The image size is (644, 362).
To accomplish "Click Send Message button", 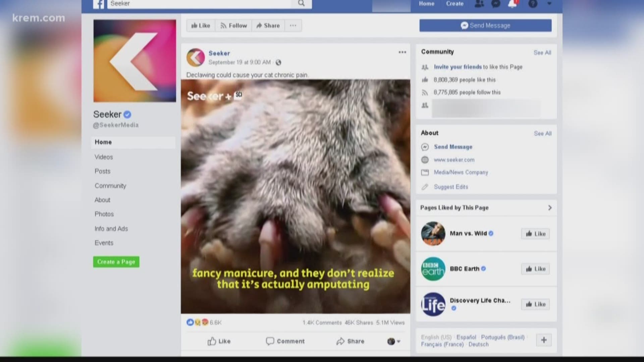I will [485, 25].
